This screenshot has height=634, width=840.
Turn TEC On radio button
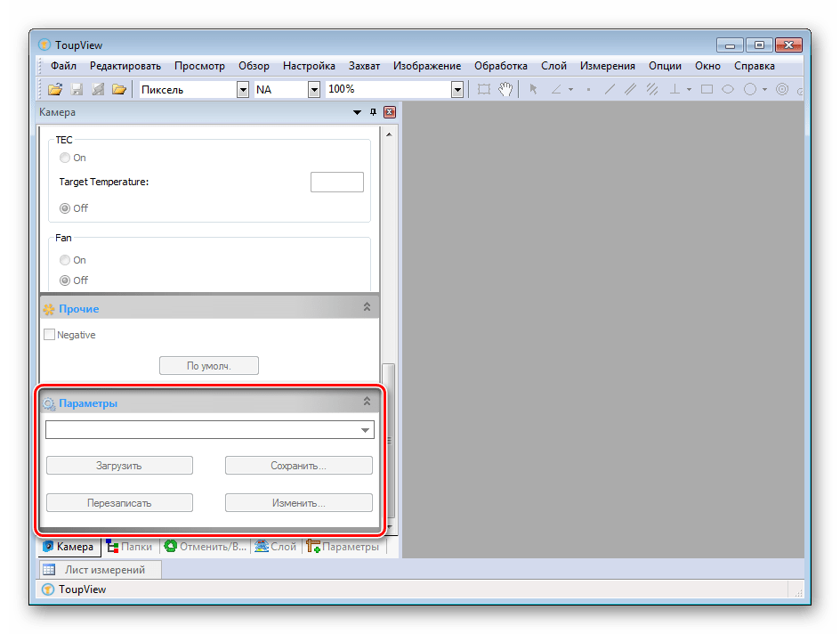click(x=65, y=158)
